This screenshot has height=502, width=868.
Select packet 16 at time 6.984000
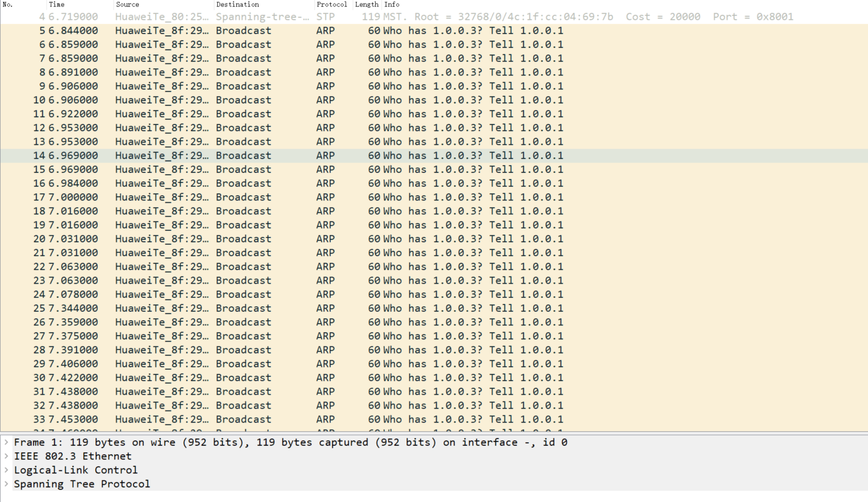click(434, 183)
